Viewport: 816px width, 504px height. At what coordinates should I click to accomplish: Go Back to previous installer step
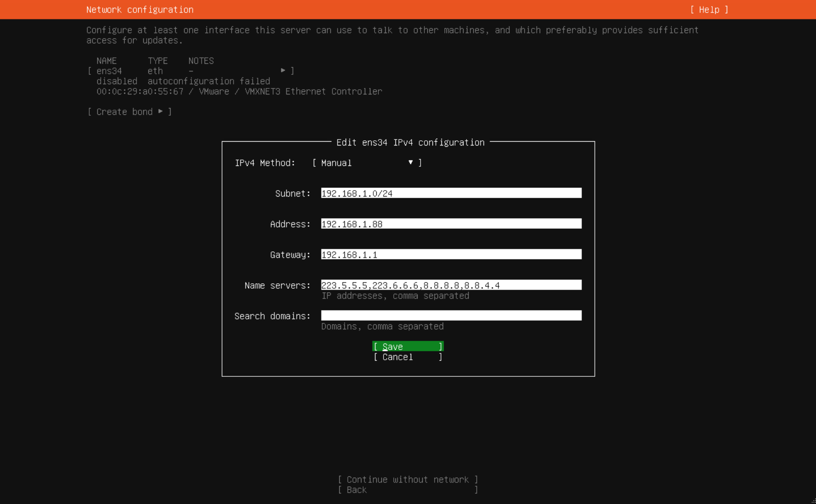click(x=407, y=490)
